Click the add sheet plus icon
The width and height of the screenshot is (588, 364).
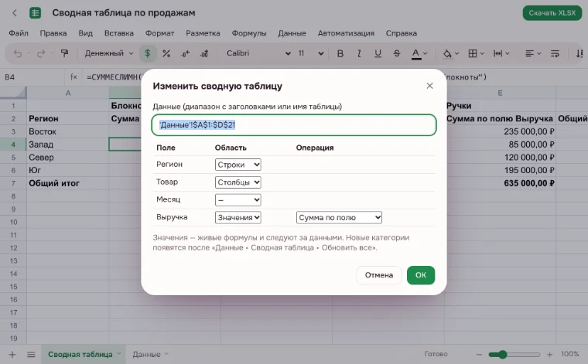12,354
